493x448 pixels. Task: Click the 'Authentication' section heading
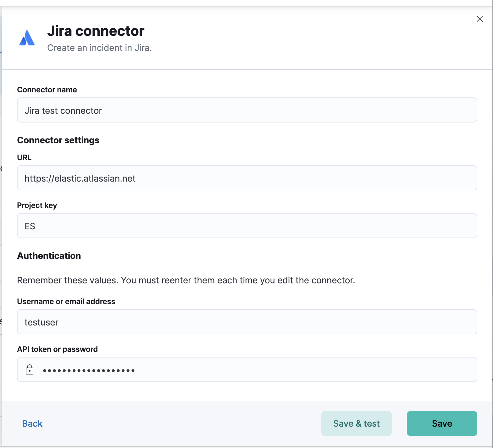pos(49,256)
